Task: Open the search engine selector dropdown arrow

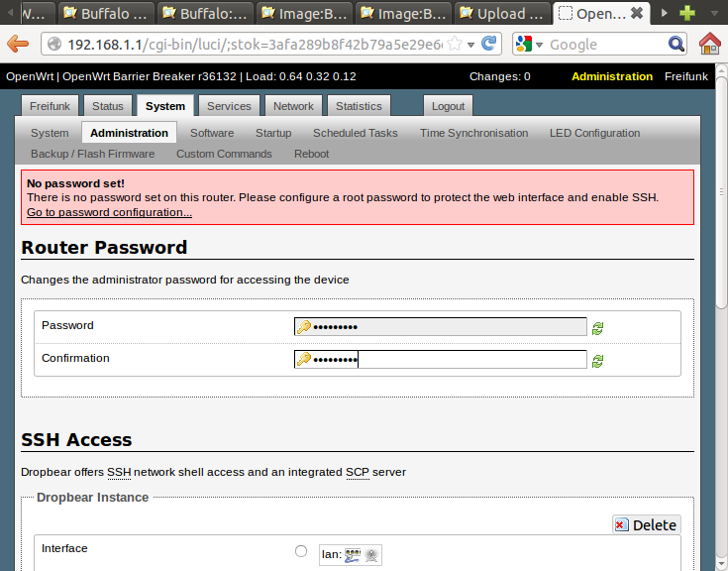Action: click(x=539, y=45)
